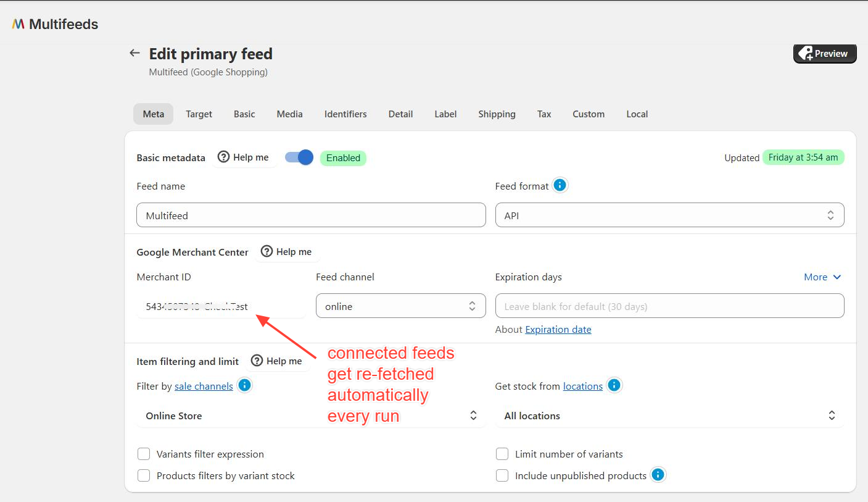Open the Online Store sale channel dropdown
This screenshot has width=868, height=502.
click(x=311, y=416)
